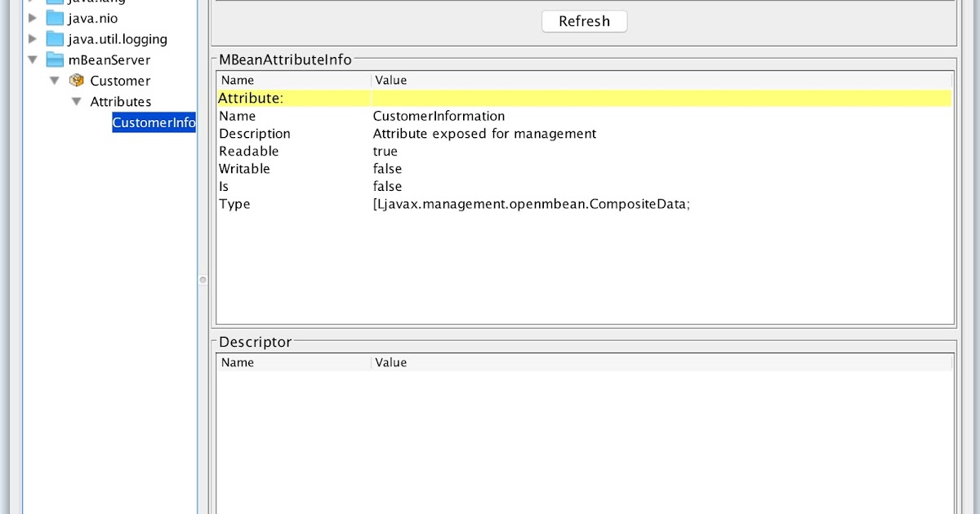Image resolution: width=980 pixels, height=514 pixels.
Task: Collapse the Customer MBean node
Action: 55,80
